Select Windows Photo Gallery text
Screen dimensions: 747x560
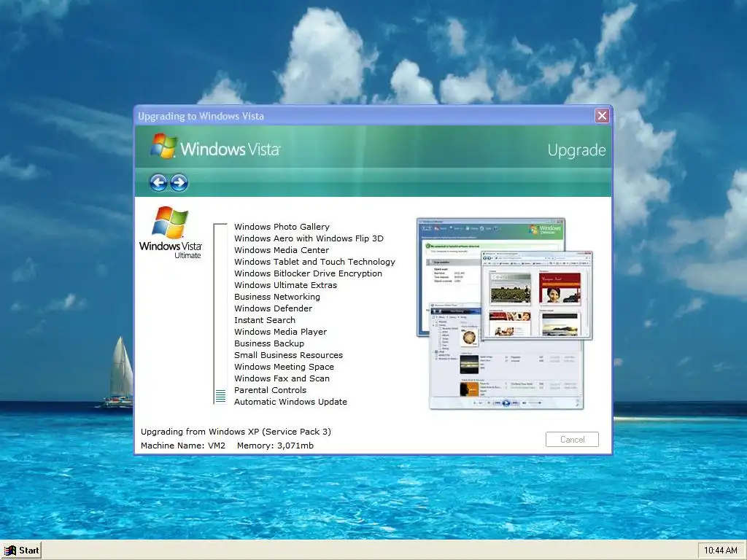(282, 227)
